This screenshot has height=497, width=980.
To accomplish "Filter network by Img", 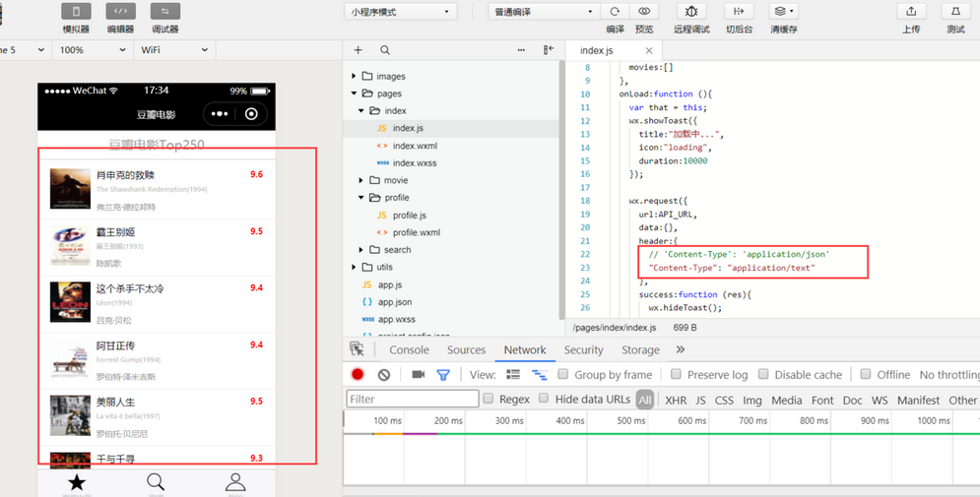I will click(752, 401).
